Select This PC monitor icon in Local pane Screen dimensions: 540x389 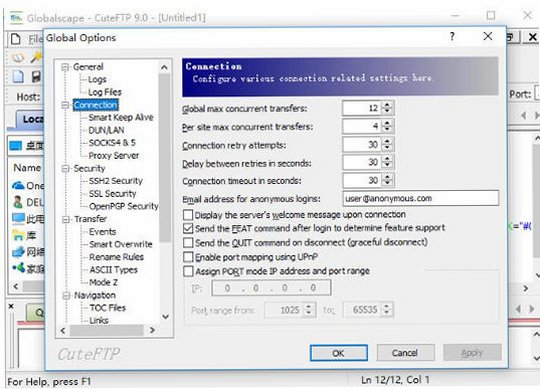point(18,219)
